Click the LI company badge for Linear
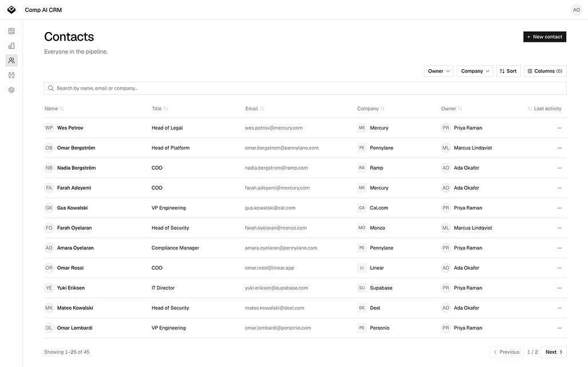Image resolution: width=588 pixels, height=367 pixels. (361, 268)
